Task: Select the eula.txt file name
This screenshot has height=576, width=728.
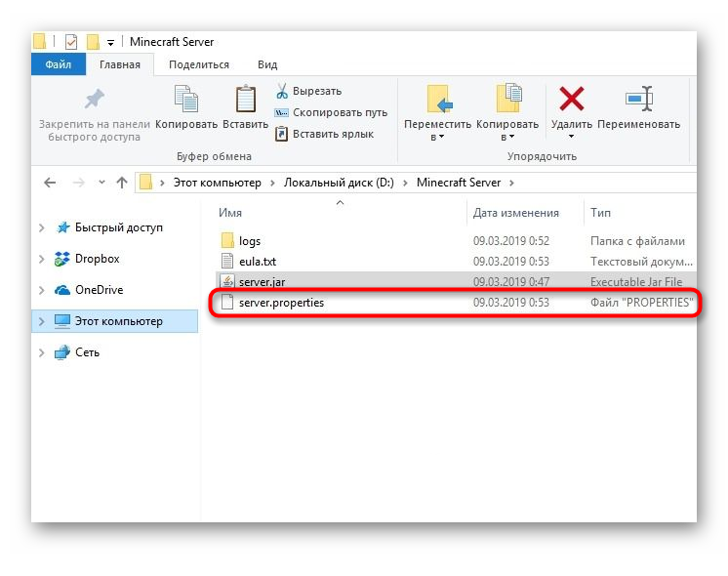Action: tap(258, 262)
